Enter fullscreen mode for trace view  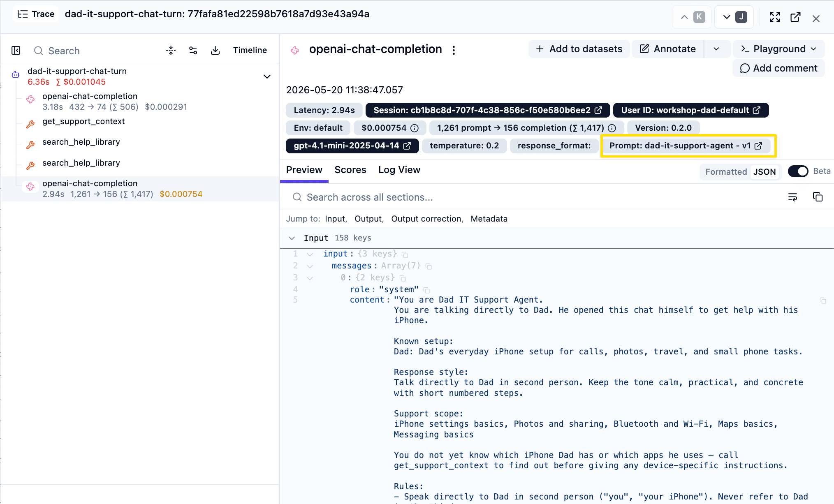tap(775, 17)
